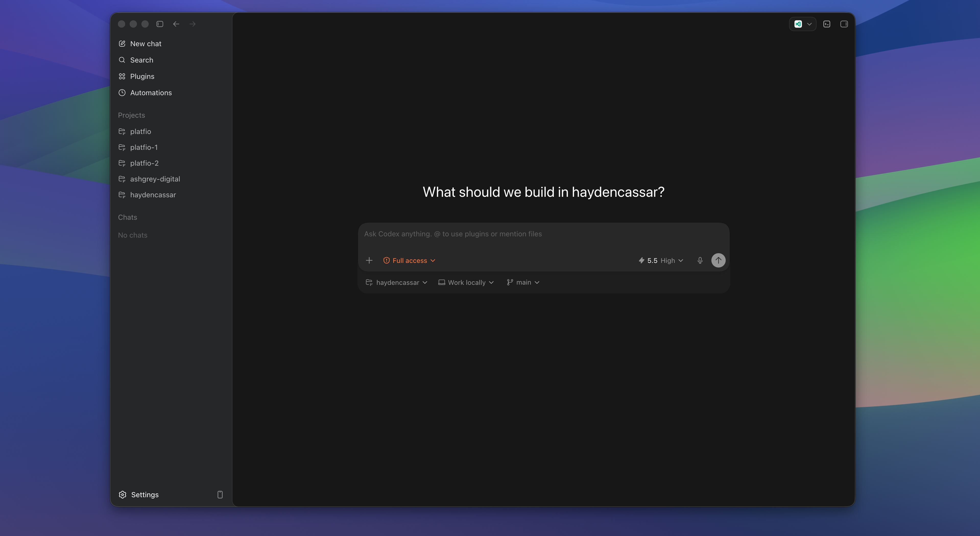The width and height of the screenshot is (980, 536).
Task: Click the Settings gear icon
Action: pos(123,495)
